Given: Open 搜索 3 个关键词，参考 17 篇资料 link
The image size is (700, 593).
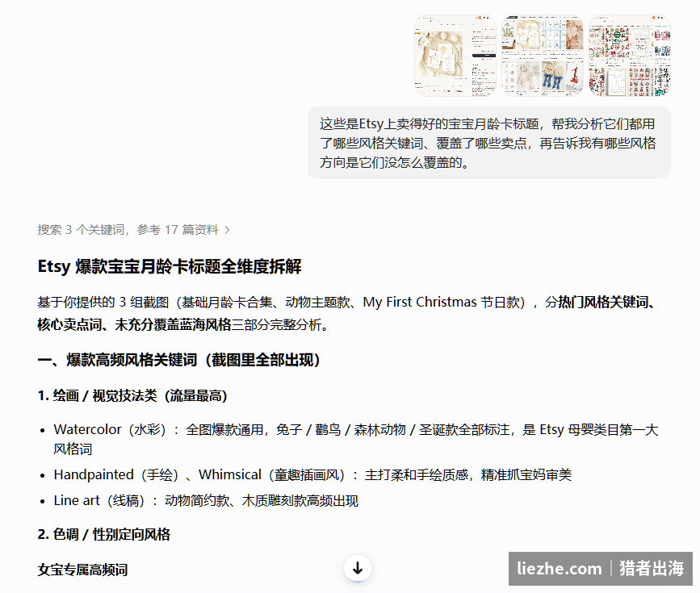Looking at the screenshot, I should coord(133,230).
